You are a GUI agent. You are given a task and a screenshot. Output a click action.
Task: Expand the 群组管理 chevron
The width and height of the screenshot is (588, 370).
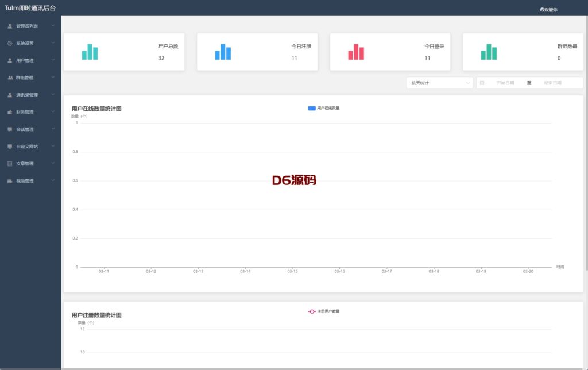point(53,78)
